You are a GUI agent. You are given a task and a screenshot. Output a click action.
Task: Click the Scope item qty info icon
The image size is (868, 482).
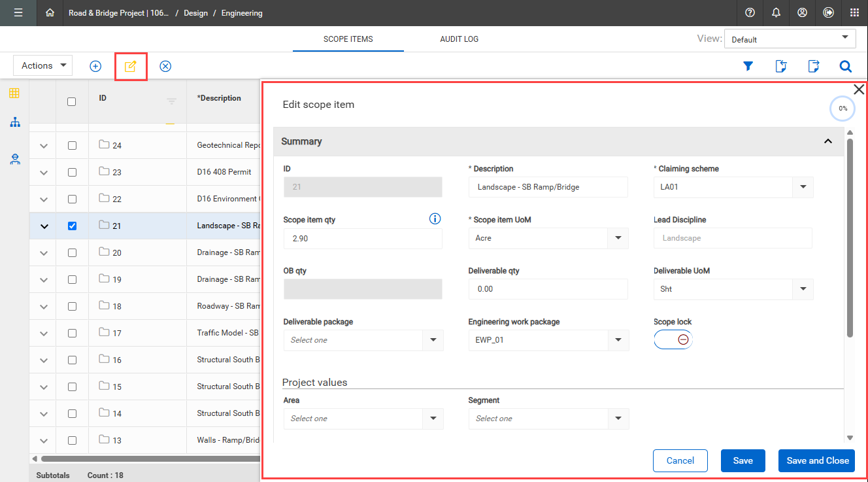click(435, 219)
